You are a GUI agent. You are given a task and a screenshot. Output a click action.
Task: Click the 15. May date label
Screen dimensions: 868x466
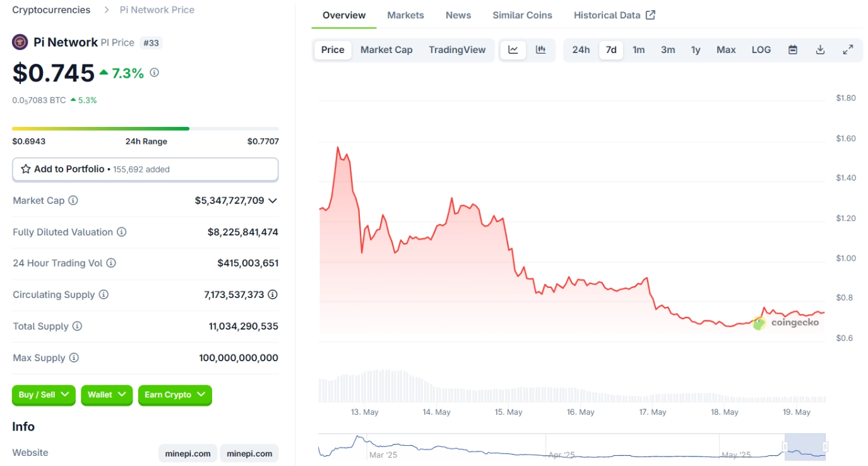point(509,412)
